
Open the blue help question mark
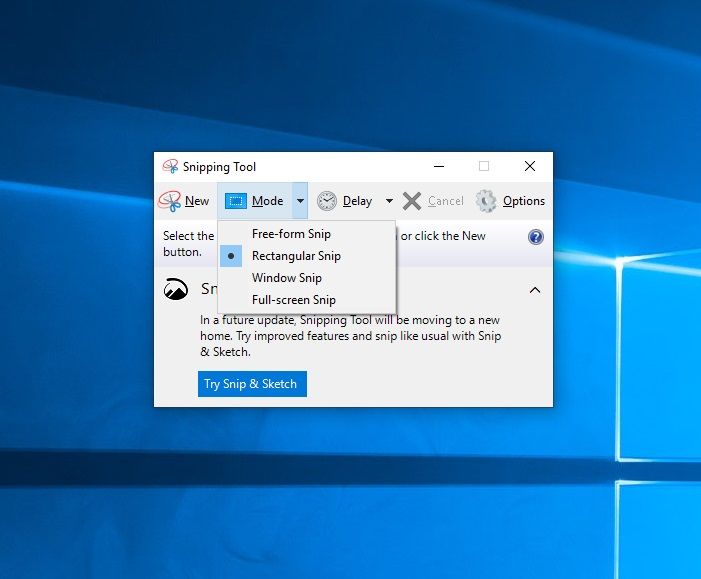[x=536, y=237]
